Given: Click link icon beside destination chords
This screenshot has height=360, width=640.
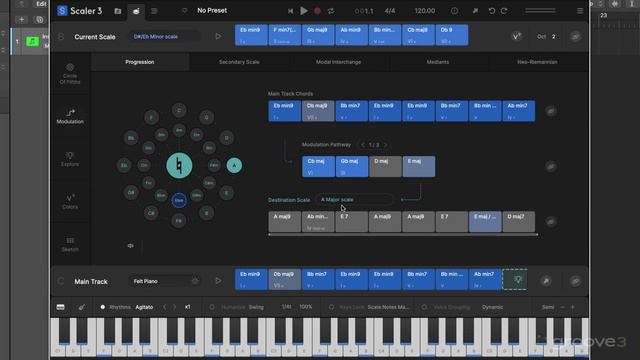Looking at the screenshot, I should pyautogui.click(x=551, y=222).
